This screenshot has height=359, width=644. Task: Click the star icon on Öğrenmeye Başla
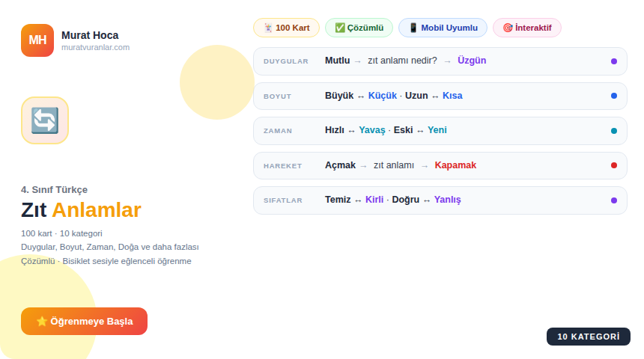pos(41,322)
